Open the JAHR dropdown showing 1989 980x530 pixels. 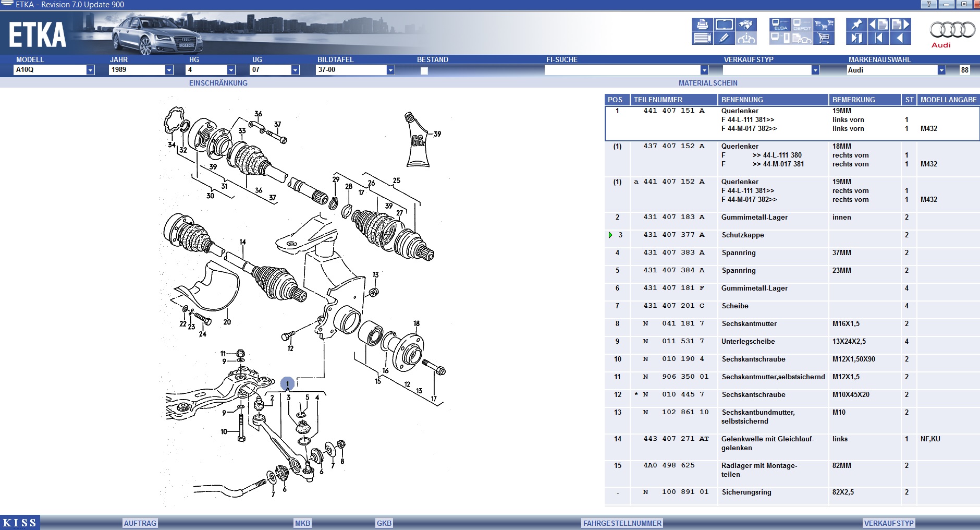[x=169, y=70]
